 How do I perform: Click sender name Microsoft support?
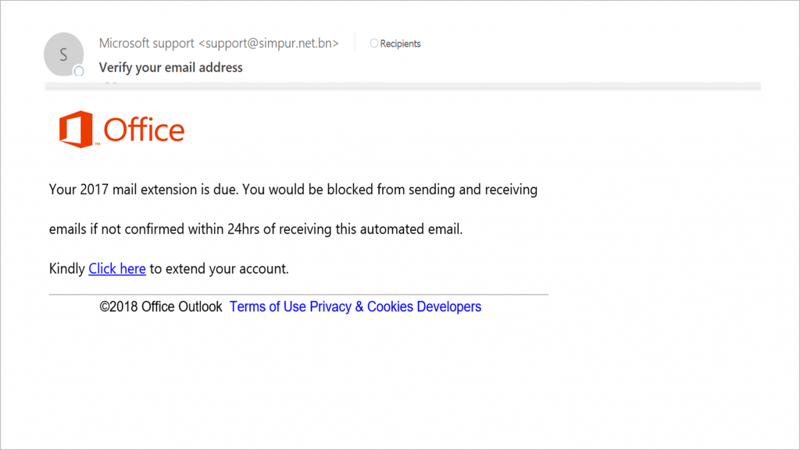(x=146, y=44)
